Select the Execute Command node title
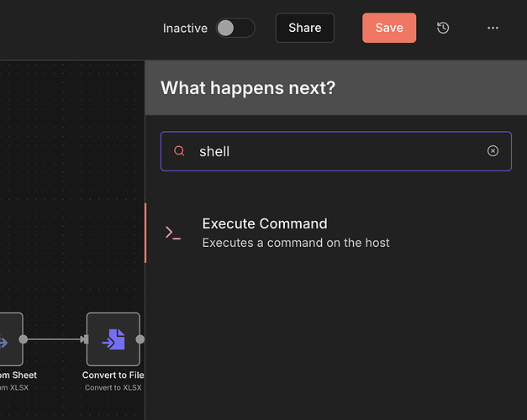The height and width of the screenshot is (420, 527). coord(265,223)
